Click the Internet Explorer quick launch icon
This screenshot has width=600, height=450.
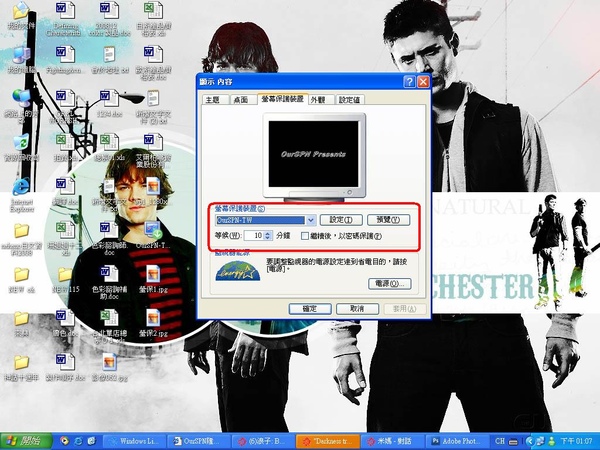(78, 441)
